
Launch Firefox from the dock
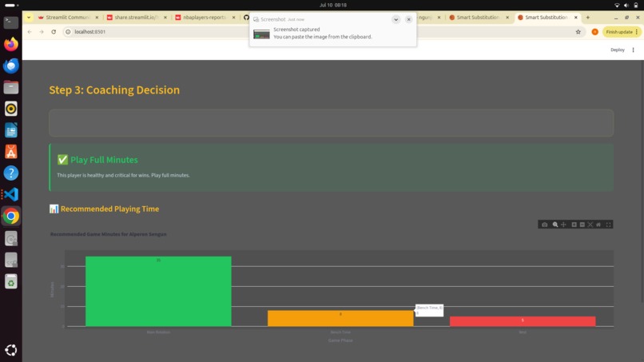pyautogui.click(x=11, y=44)
